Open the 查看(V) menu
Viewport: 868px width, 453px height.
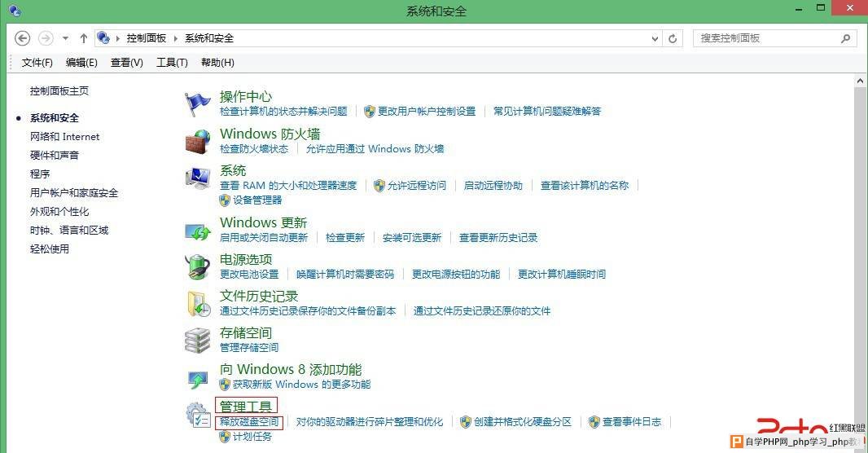[x=127, y=63]
